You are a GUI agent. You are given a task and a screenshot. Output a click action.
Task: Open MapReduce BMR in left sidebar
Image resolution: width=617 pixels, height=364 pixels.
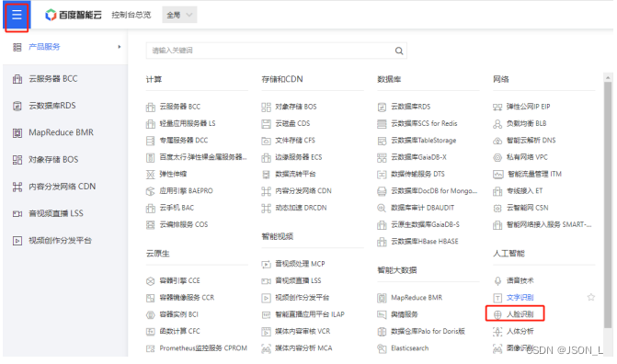click(61, 132)
